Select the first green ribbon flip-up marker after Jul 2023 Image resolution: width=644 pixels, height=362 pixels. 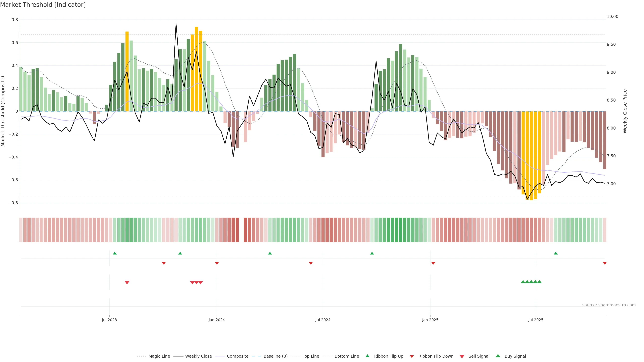[115, 253]
